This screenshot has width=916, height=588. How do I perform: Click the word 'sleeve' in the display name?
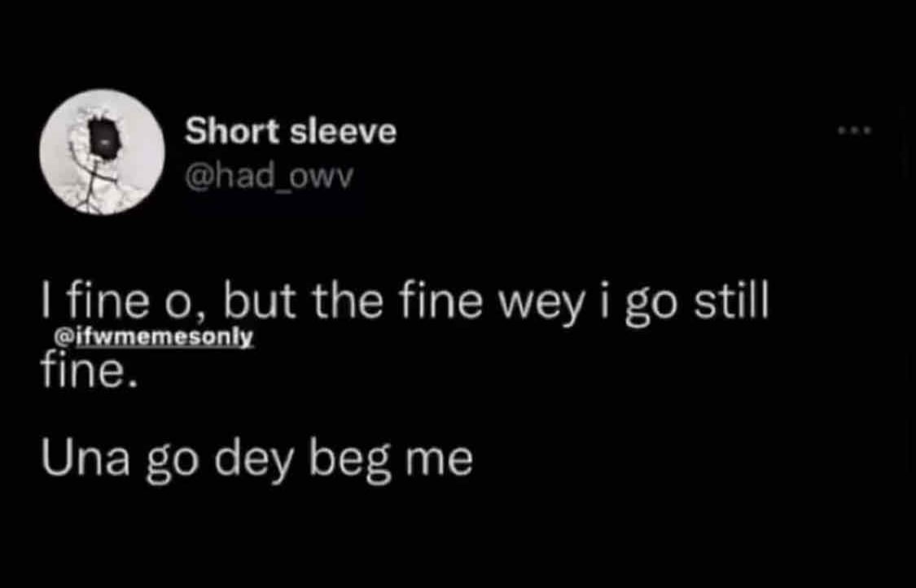click(344, 131)
